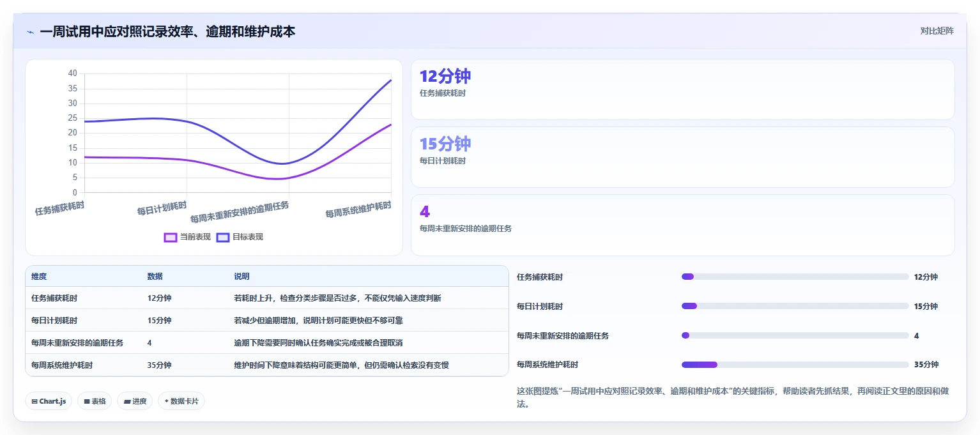This screenshot has width=980, height=435.
Task: Select the 4 每周未重新安排的逾期任务 card
Action: [682, 225]
